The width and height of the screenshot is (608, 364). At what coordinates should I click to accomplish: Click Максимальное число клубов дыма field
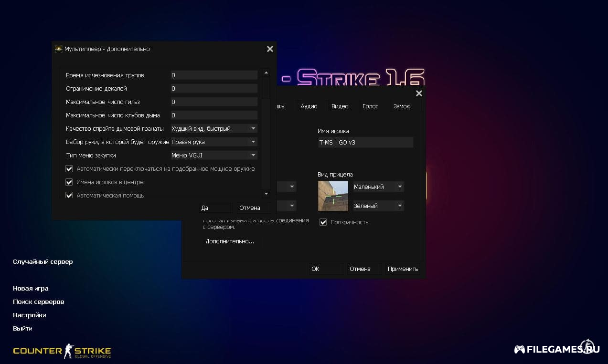pyautogui.click(x=214, y=115)
